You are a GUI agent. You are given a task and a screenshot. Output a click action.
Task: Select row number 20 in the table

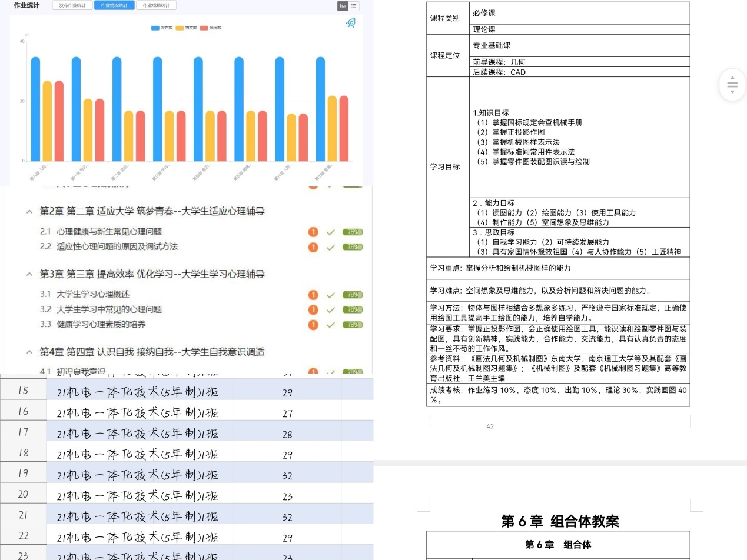[24, 494]
